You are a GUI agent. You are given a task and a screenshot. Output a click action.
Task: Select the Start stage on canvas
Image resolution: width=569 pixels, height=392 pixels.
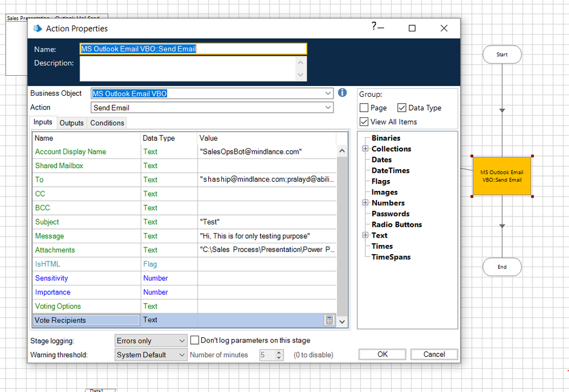(x=502, y=55)
